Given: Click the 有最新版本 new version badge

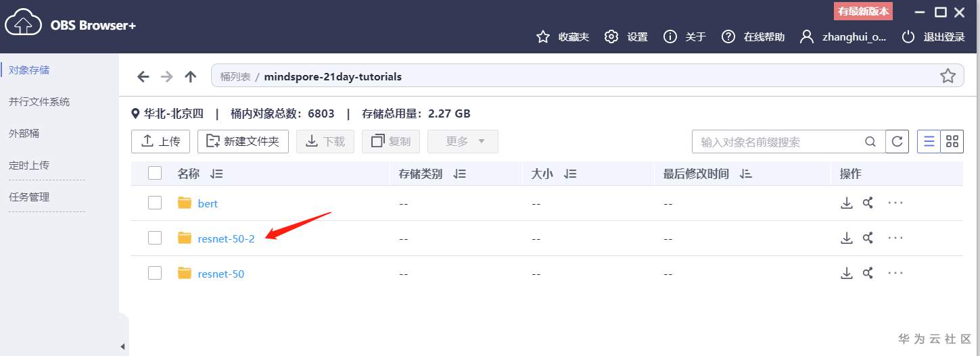Looking at the screenshot, I should (863, 11).
